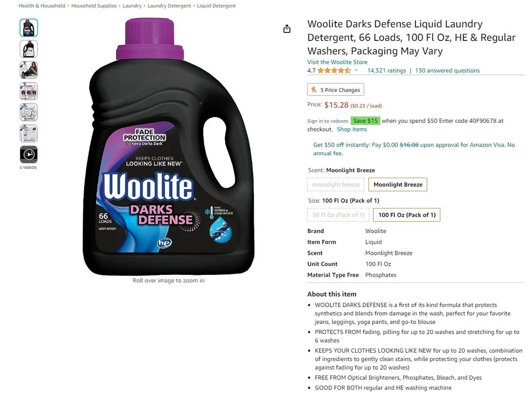
Task: Click the 5 Price Changes button
Action: [336, 89]
